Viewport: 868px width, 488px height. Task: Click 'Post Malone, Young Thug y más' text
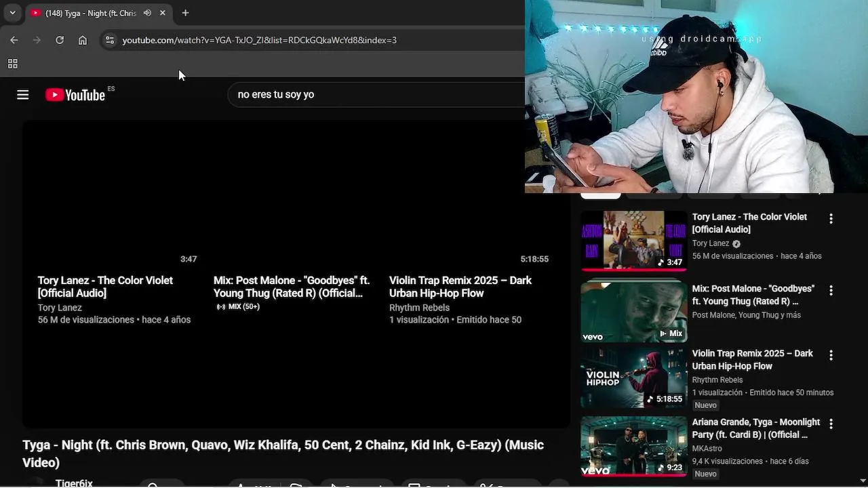click(746, 315)
